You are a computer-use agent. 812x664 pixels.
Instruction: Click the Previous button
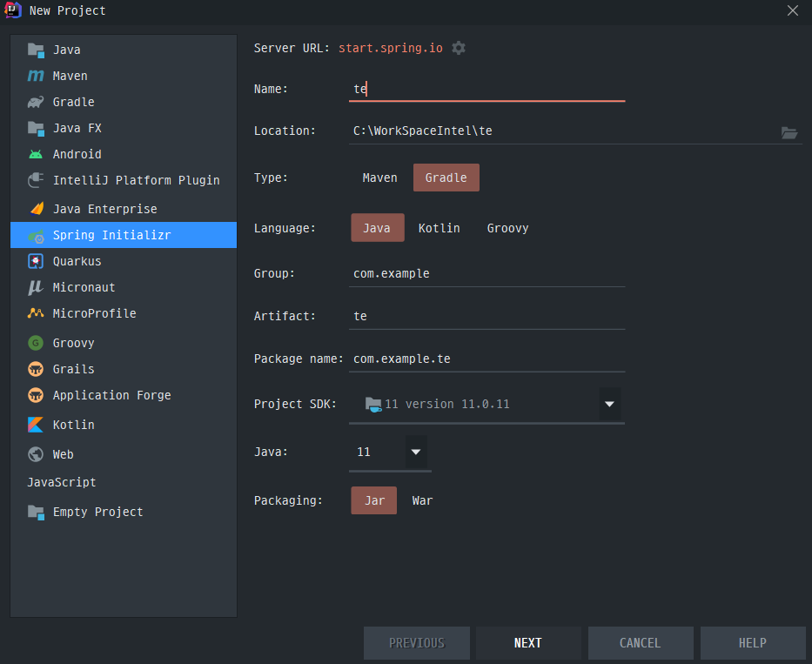coord(416,643)
